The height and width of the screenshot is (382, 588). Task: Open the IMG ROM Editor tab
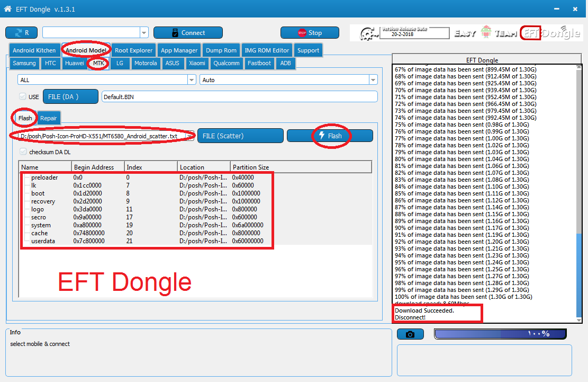(x=267, y=50)
